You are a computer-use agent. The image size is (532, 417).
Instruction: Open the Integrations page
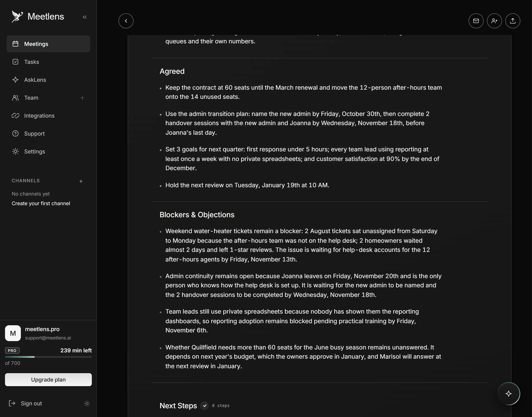click(48, 116)
